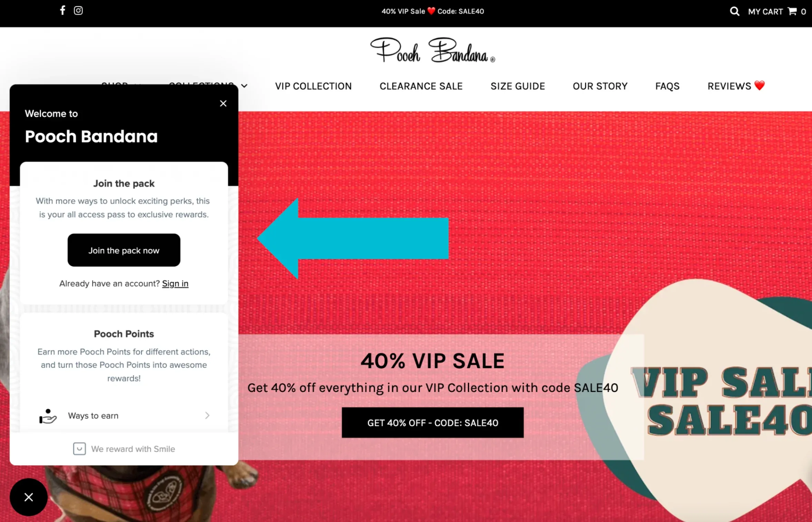Close the rewards welcome panel
Image resolution: width=812 pixels, height=522 pixels.
point(223,103)
